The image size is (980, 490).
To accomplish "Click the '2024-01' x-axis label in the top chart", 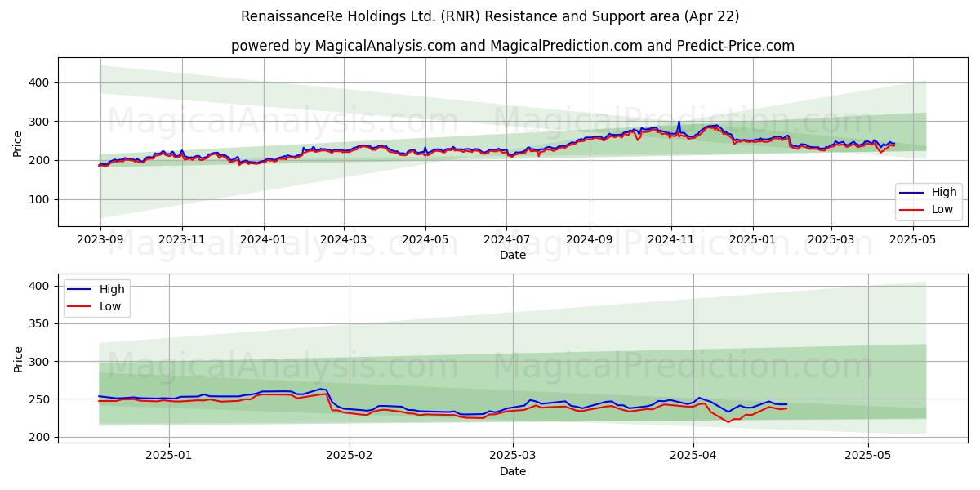I will pyautogui.click(x=263, y=240).
